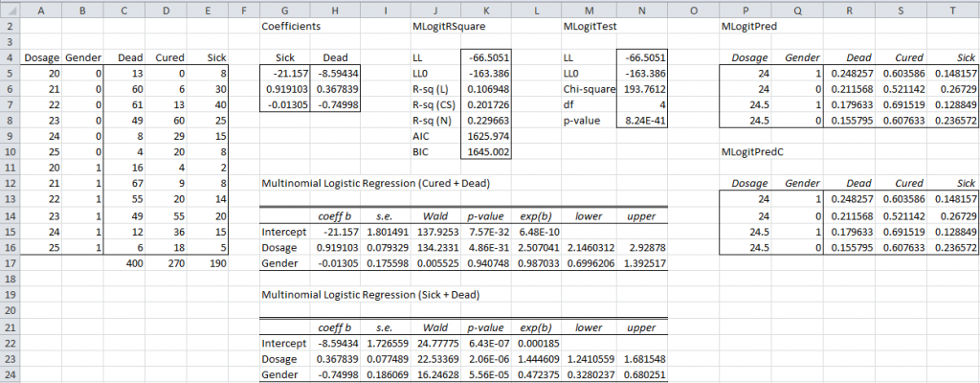
Task: Select the exp(b) value 0.472375
Action: click(538, 375)
